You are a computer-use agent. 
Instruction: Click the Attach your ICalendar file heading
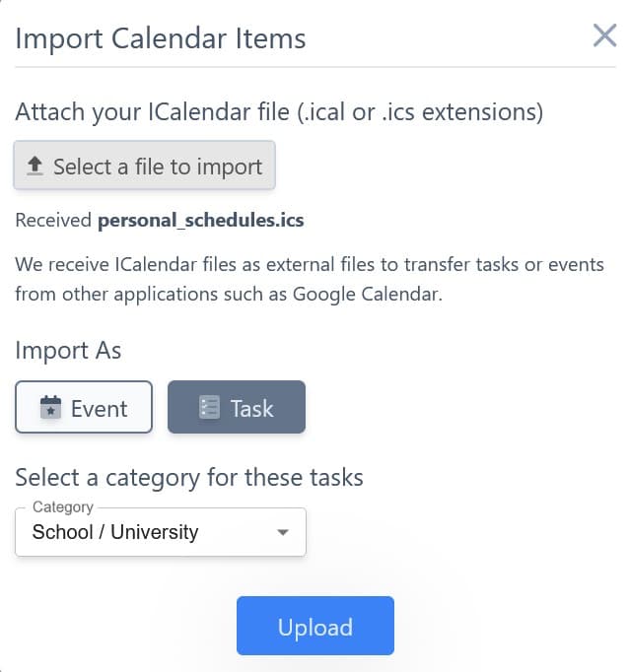(x=279, y=112)
